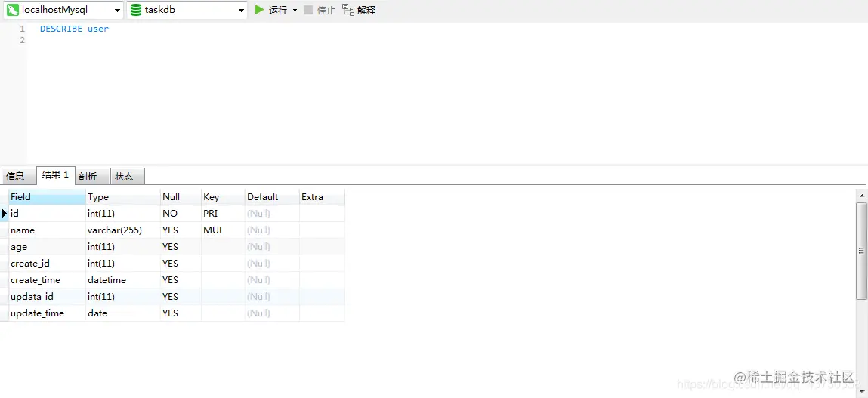Click the DESCRIBE keyword in the editor
This screenshot has height=398, width=868.
(x=61, y=29)
